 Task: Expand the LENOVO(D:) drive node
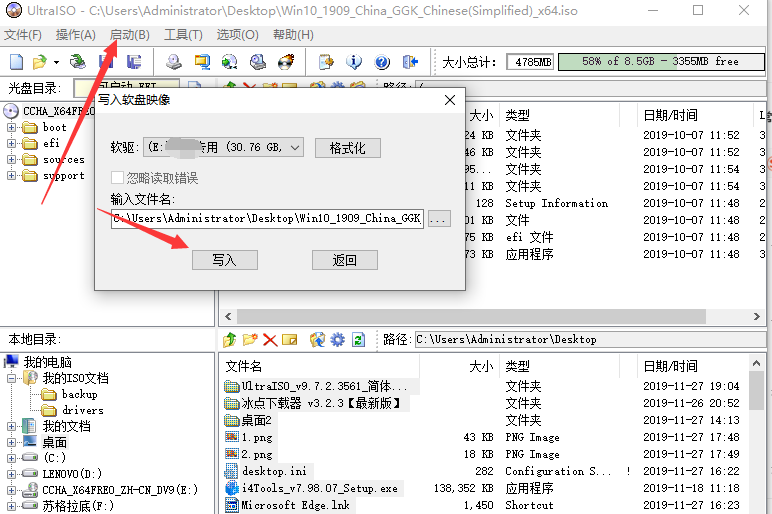coord(11,474)
